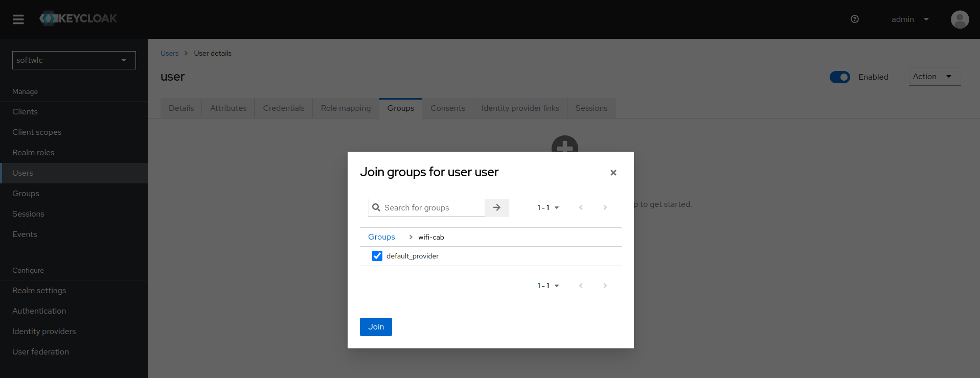Open Client scopes in the sidebar
Image resolution: width=980 pixels, height=378 pixels.
coord(74,132)
